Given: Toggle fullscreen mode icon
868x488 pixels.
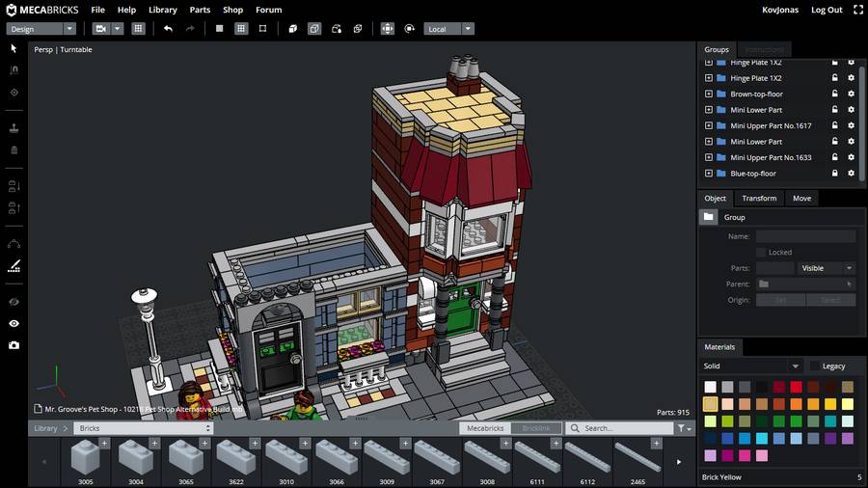Looking at the screenshot, I should click(x=858, y=10).
